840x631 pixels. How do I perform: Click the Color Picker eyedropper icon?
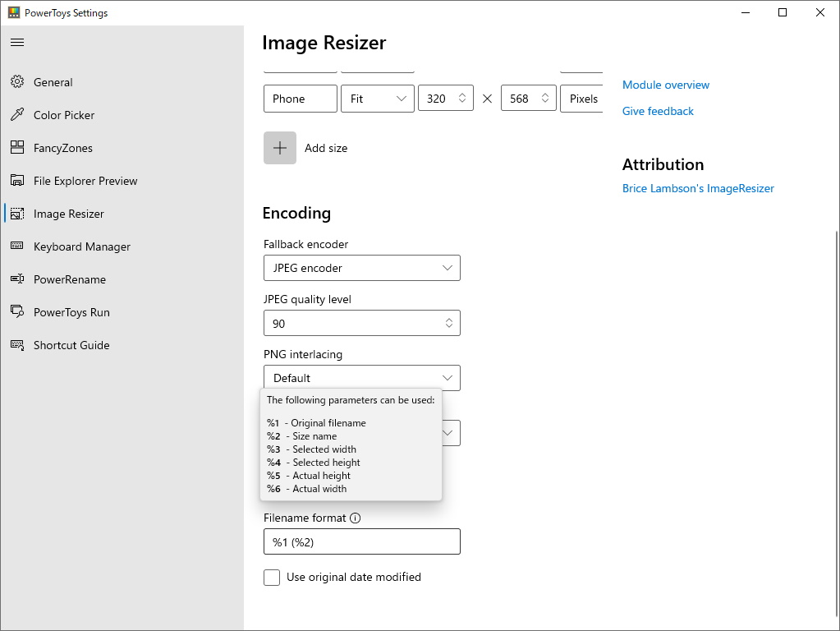17,115
